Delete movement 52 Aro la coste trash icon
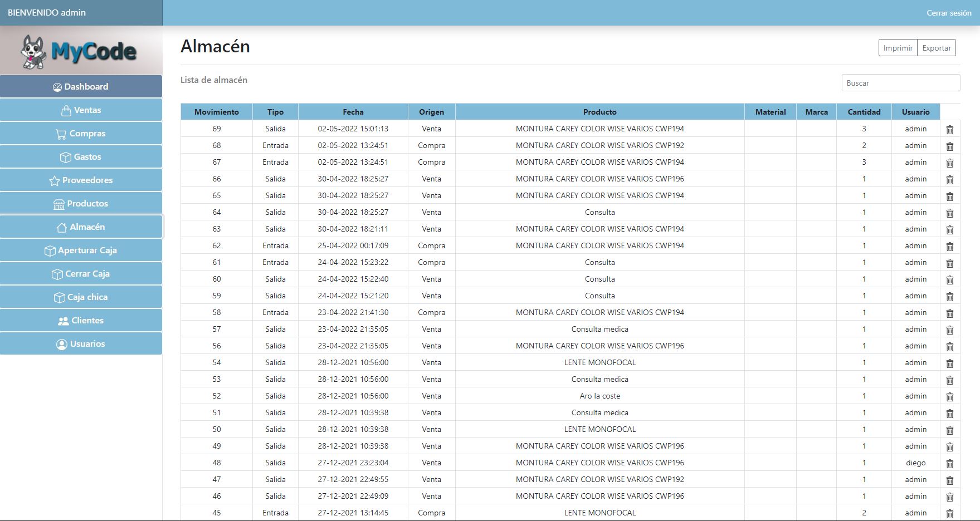980x521 pixels. click(950, 396)
